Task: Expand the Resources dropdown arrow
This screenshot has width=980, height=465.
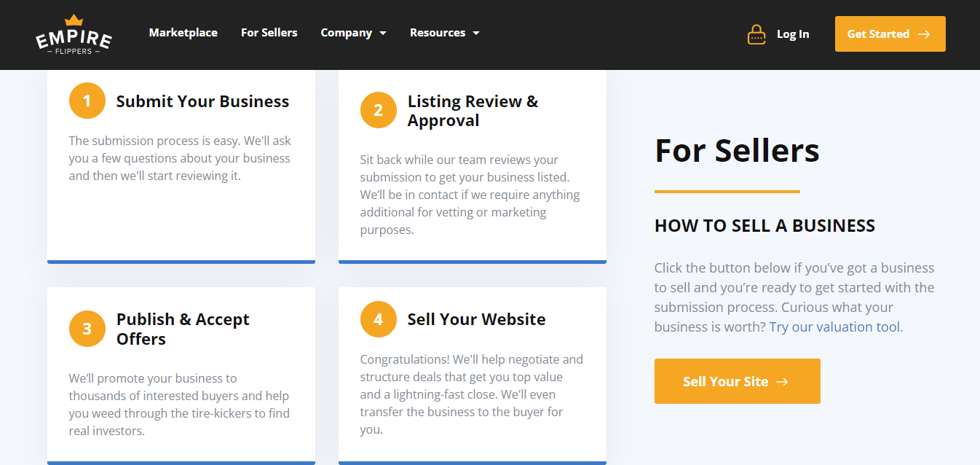Action: [x=476, y=33]
